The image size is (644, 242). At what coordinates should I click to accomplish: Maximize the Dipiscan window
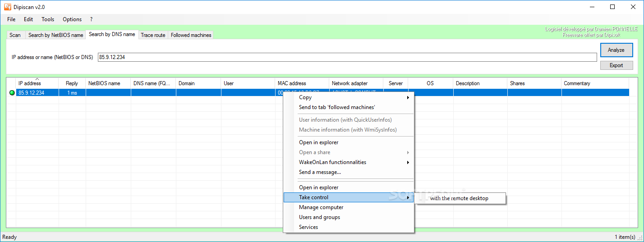[x=612, y=7]
